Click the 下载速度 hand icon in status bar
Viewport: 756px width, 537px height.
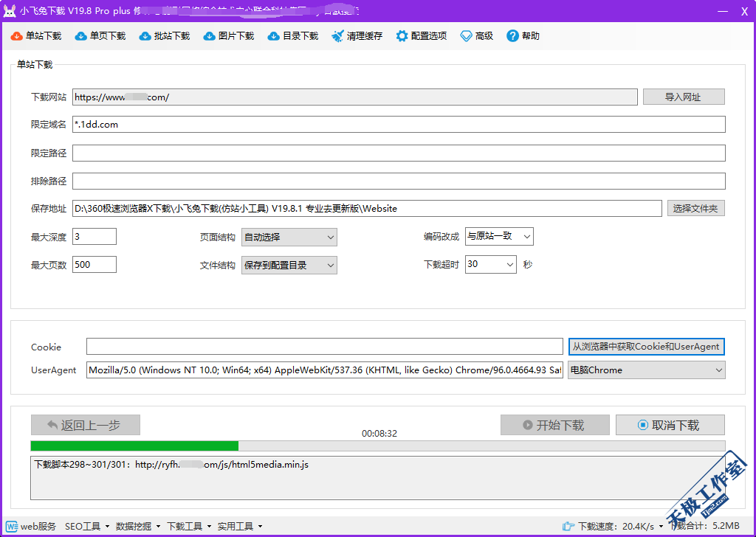pyautogui.click(x=568, y=527)
